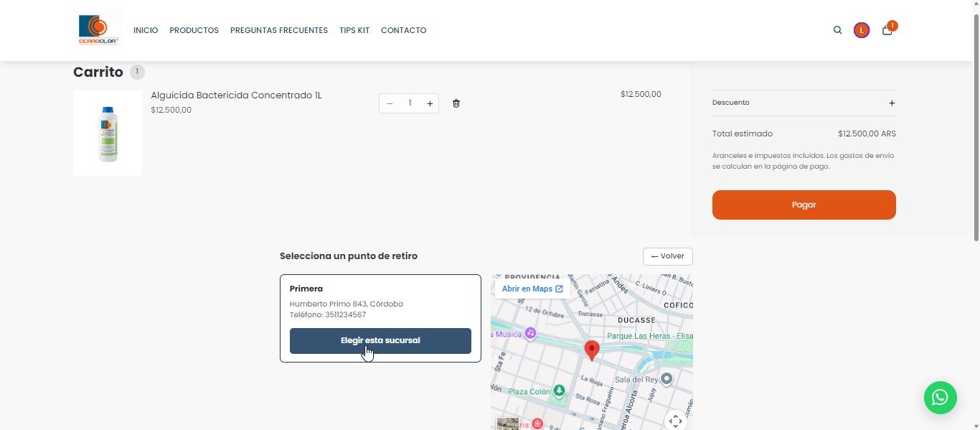Open CONTACTO page
This screenshot has width=980, height=430.
coord(403,30)
